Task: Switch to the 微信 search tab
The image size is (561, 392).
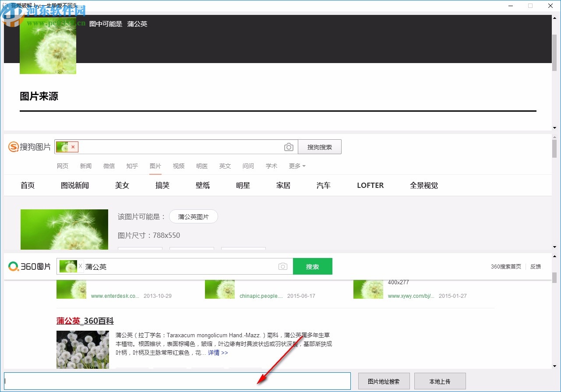Action: pyautogui.click(x=109, y=166)
